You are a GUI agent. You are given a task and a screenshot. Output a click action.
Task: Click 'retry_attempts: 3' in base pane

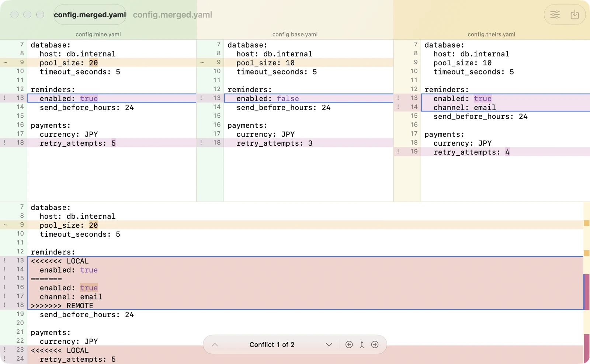click(274, 143)
